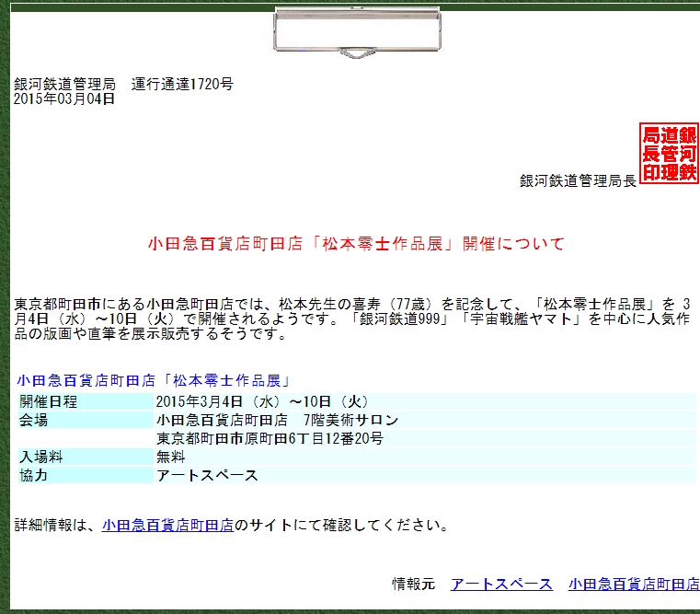Image resolution: width=700 pixels, height=614 pixels.
Task: Click the 会場 table label
Action: (86, 420)
